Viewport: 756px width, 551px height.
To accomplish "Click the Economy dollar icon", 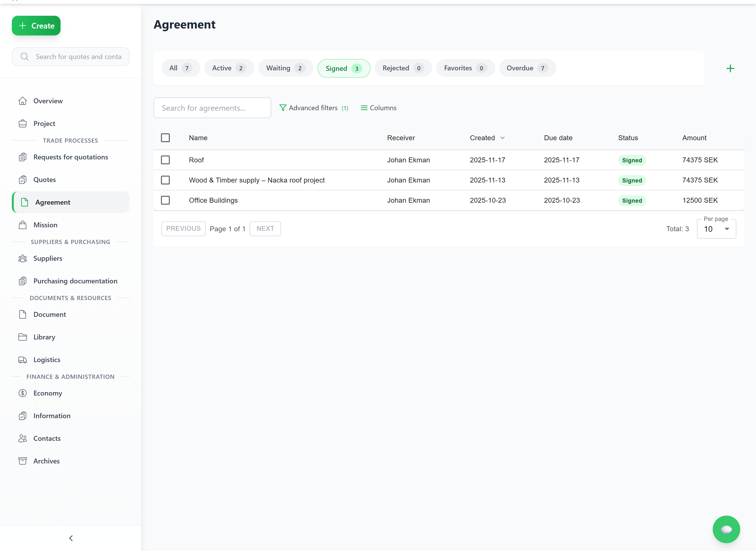I will [x=22, y=393].
